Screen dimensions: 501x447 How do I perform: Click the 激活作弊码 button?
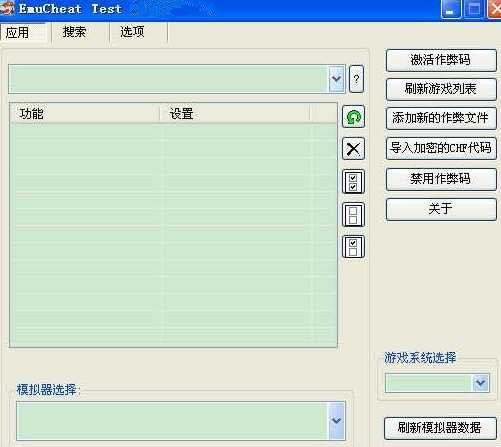[441, 60]
